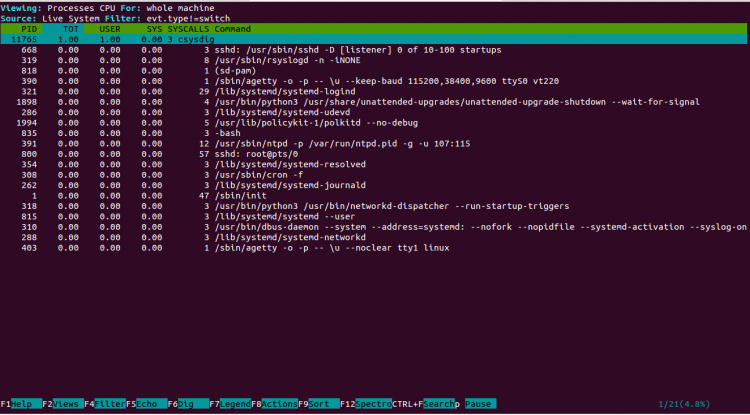The image size is (750, 415).
Task: Click F9 Sort option
Action: click(316, 404)
